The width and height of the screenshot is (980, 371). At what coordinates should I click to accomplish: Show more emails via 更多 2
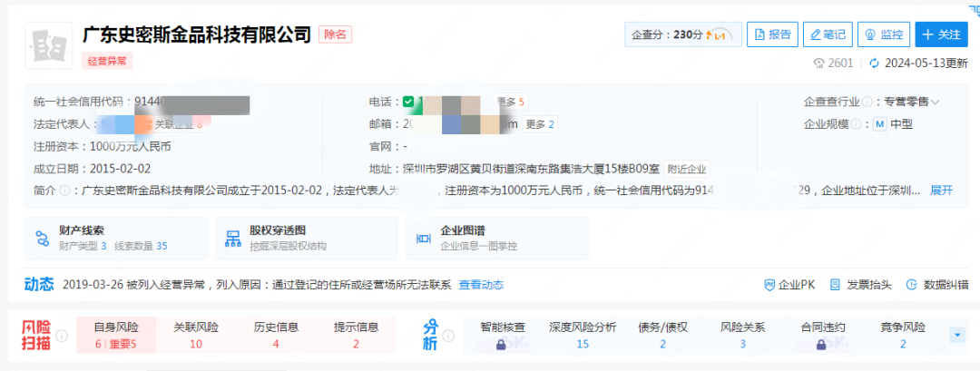(x=540, y=124)
